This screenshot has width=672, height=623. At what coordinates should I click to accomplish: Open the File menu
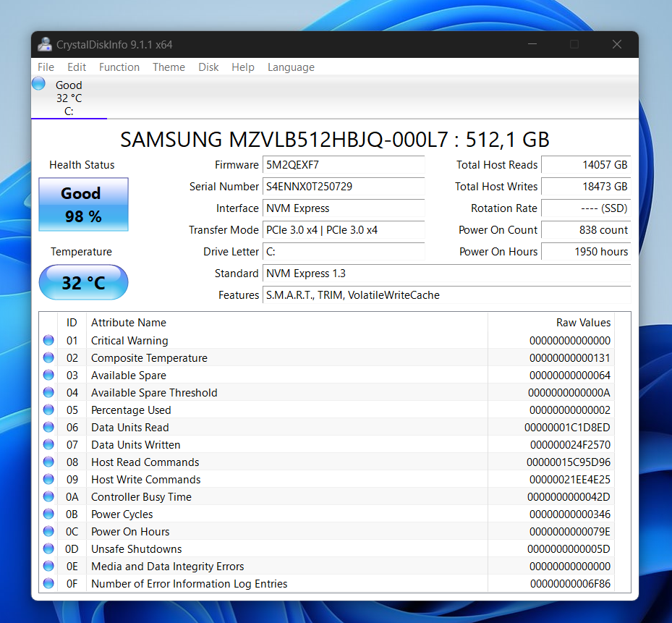pyautogui.click(x=46, y=67)
